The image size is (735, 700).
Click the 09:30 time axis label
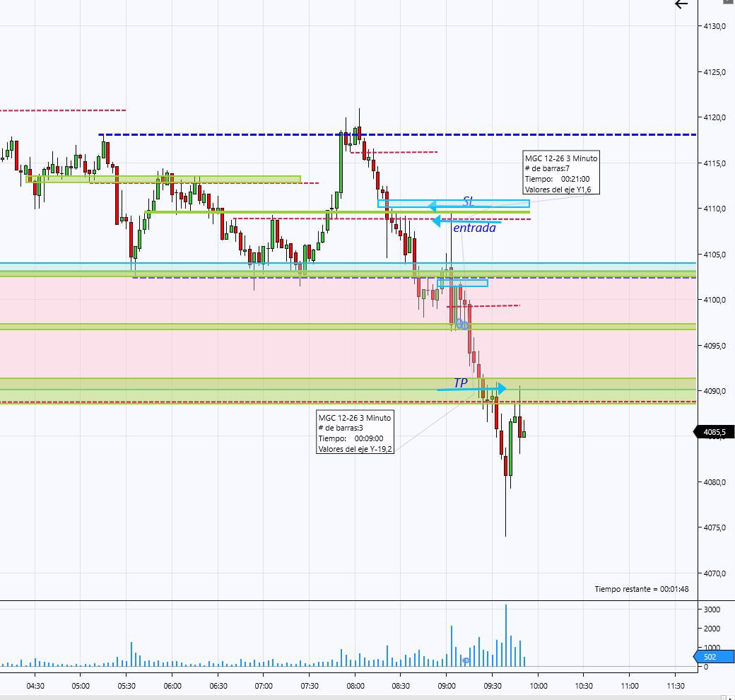[492, 686]
